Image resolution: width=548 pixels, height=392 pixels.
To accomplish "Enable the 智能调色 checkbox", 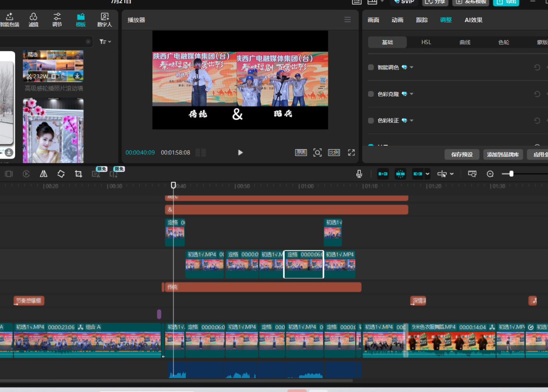I will click(x=371, y=67).
